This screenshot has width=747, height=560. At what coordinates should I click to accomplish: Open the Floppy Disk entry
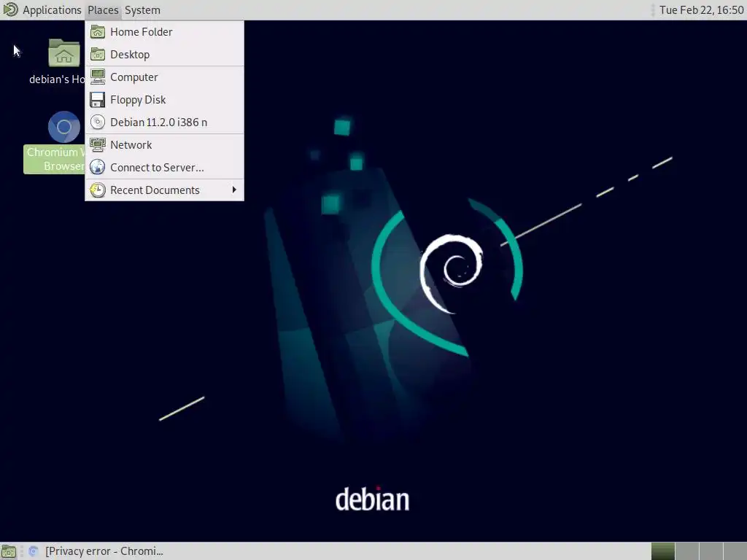point(164,99)
